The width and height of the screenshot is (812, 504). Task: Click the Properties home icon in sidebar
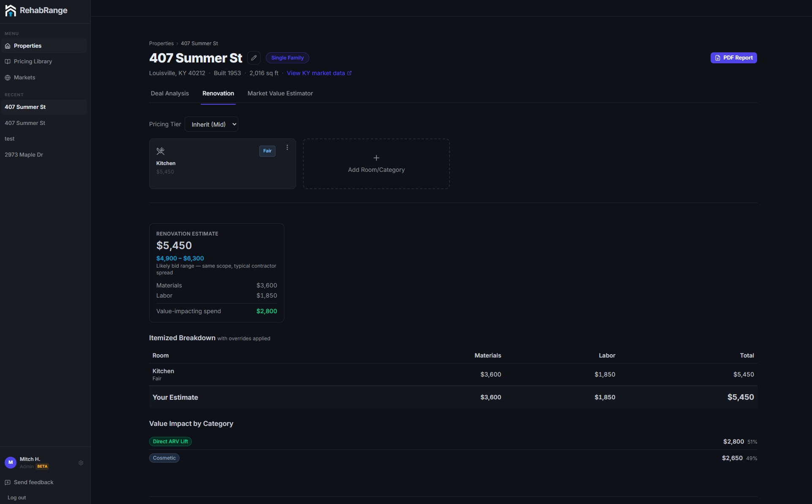8,46
